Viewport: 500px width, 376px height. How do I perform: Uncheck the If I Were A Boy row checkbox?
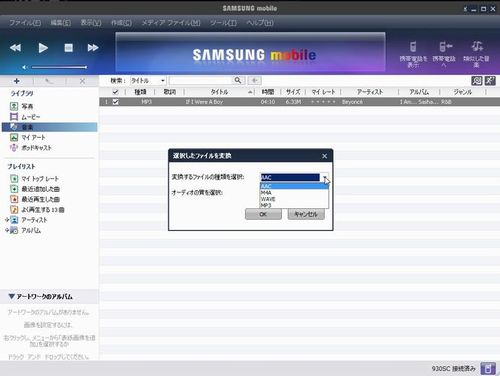click(x=115, y=102)
